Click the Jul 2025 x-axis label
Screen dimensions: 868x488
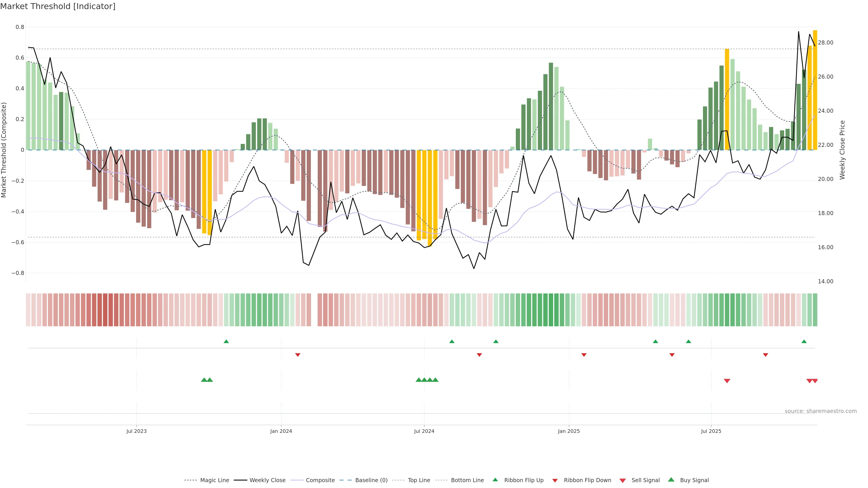[x=711, y=431]
